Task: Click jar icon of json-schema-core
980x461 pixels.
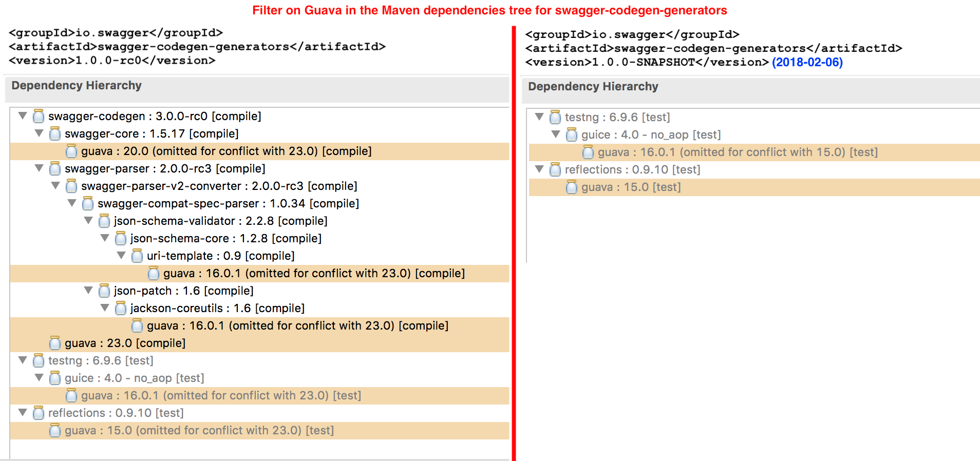Action: (x=121, y=238)
